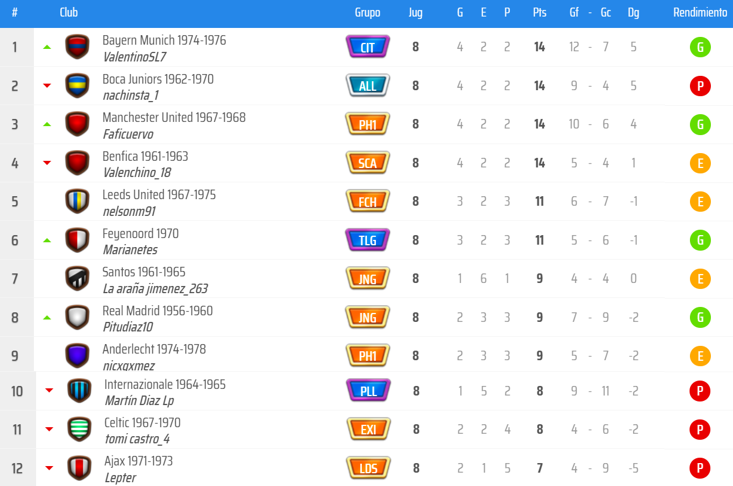The width and height of the screenshot is (733, 486).
Task: Click the Internazionale blue striped shield
Action: tap(79, 391)
